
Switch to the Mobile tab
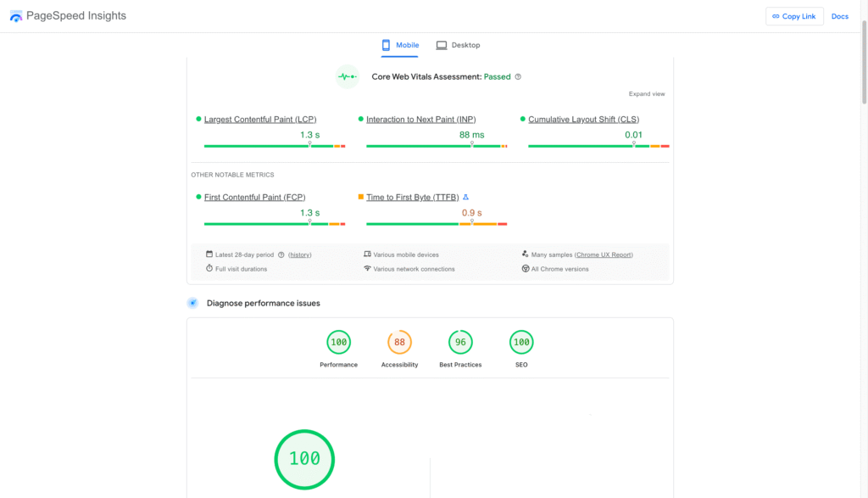tap(400, 45)
